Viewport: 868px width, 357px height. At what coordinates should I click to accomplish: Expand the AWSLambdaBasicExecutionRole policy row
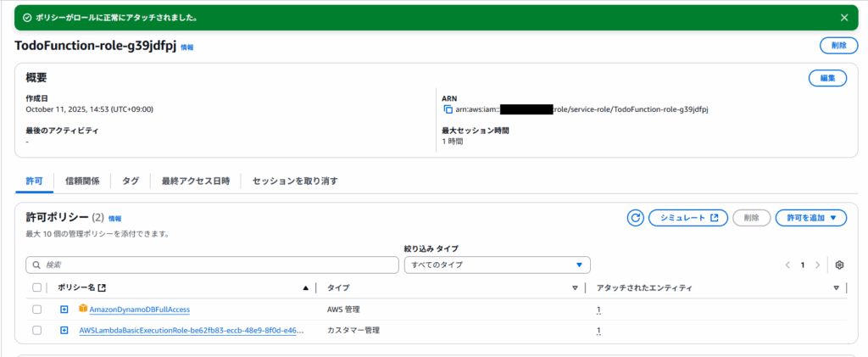64,330
